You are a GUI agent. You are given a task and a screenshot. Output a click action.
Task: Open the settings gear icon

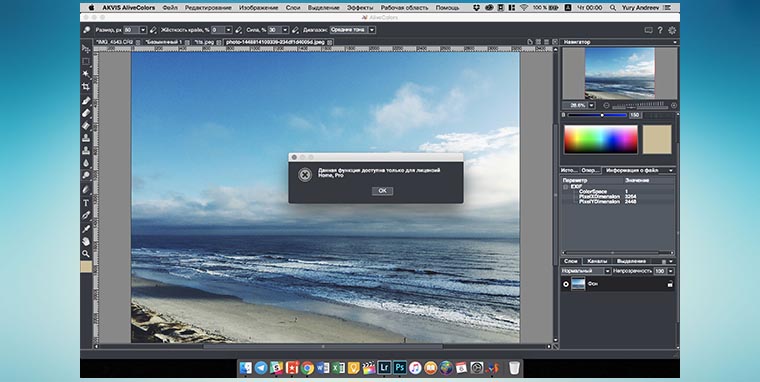coord(672,30)
